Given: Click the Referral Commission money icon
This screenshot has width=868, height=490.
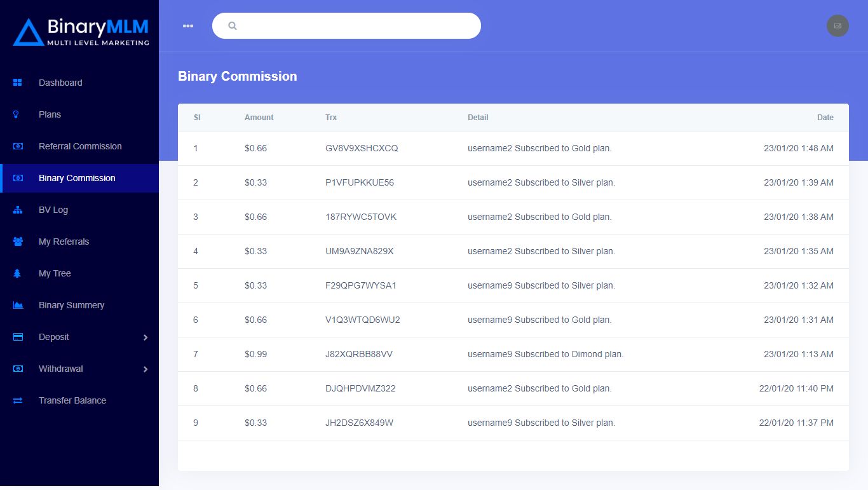Looking at the screenshot, I should coord(18,146).
